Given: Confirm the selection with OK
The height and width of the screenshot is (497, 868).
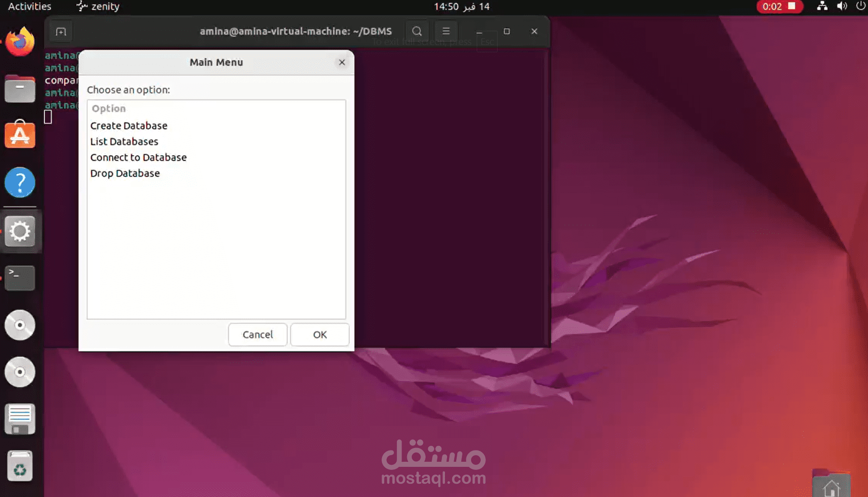Looking at the screenshot, I should tap(320, 335).
